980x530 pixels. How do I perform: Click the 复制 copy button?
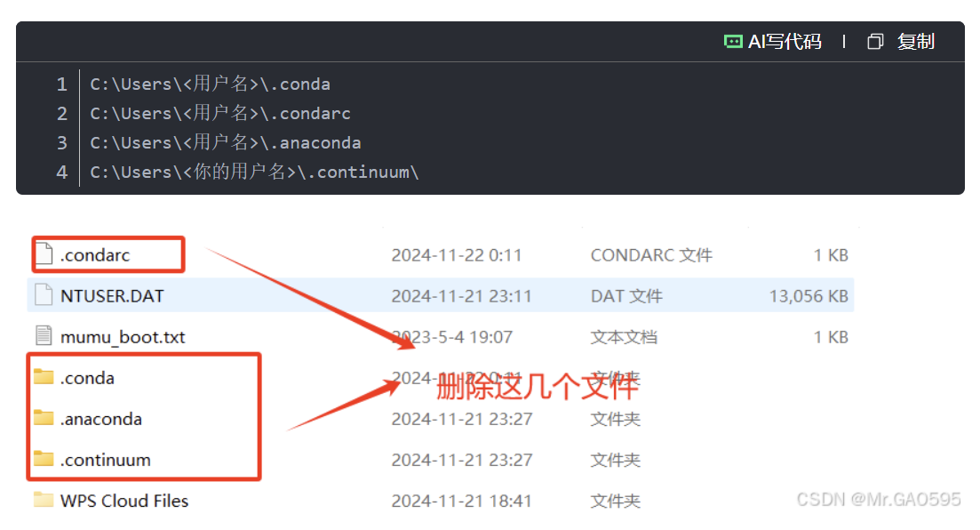(x=916, y=41)
